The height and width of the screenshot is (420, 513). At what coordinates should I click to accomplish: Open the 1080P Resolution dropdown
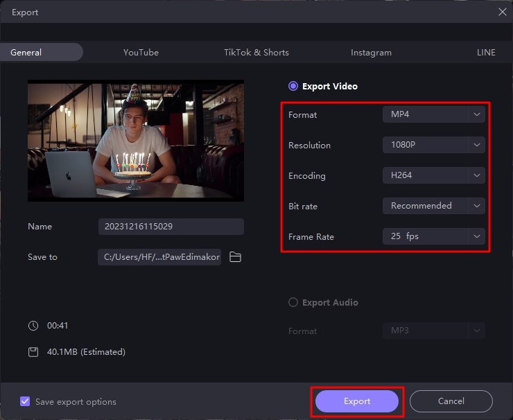434,145
